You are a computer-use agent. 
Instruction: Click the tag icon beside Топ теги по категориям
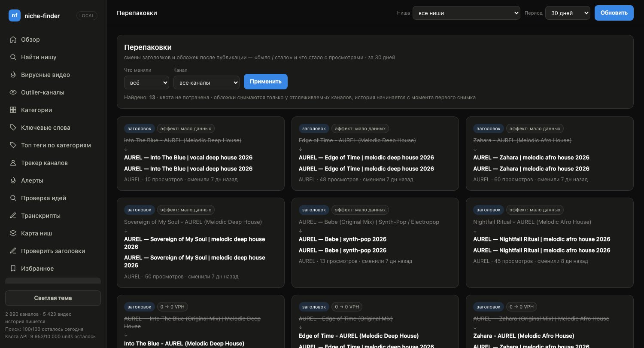[x=13, y=145]
